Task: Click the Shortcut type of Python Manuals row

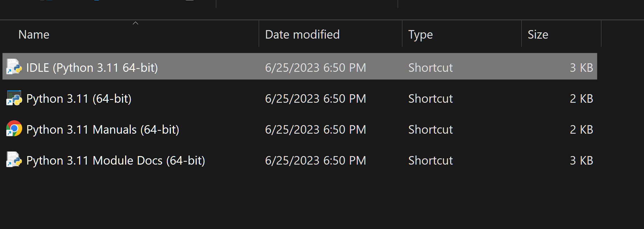Action: [430, 130]
